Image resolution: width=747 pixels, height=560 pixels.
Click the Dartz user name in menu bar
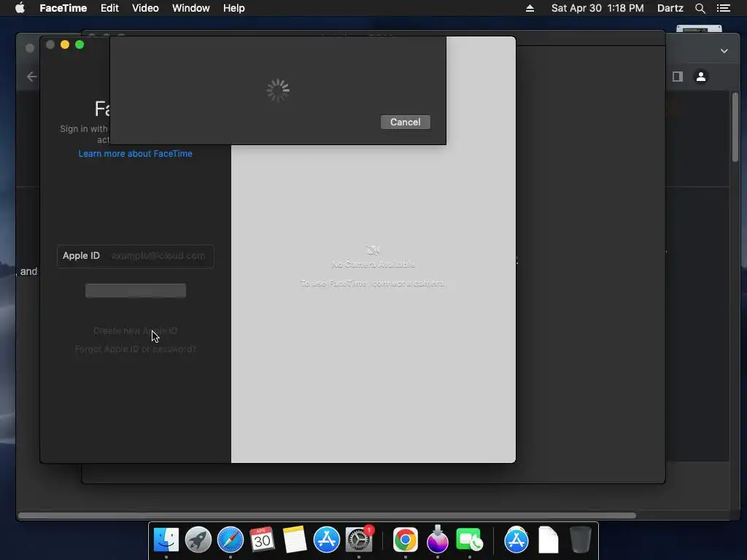pyautogui.click(x=670, y=8)
